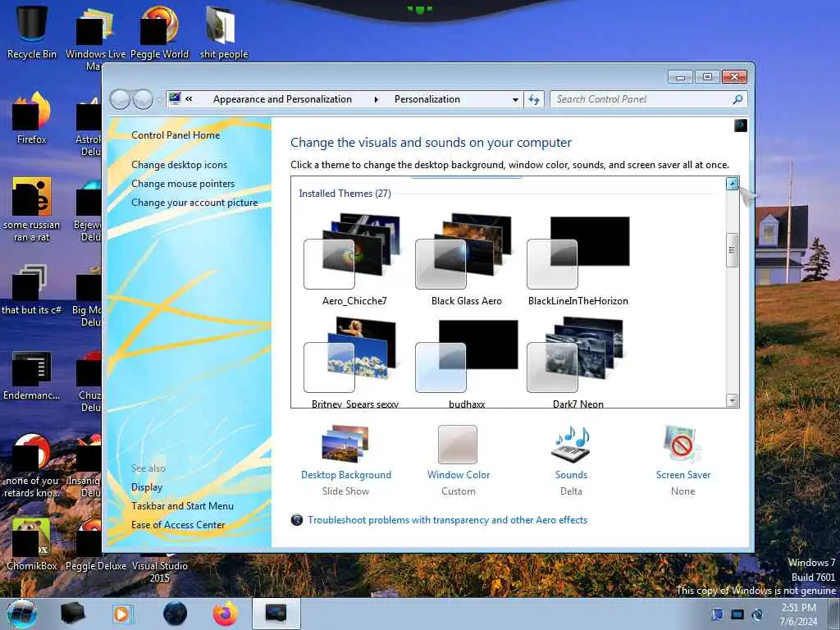Open the address bar history dropdown arrow

pos(515,99)
